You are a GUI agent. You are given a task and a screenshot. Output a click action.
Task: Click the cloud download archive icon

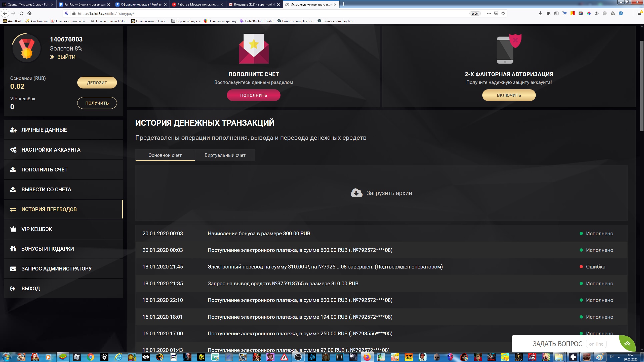coord(356,193)
